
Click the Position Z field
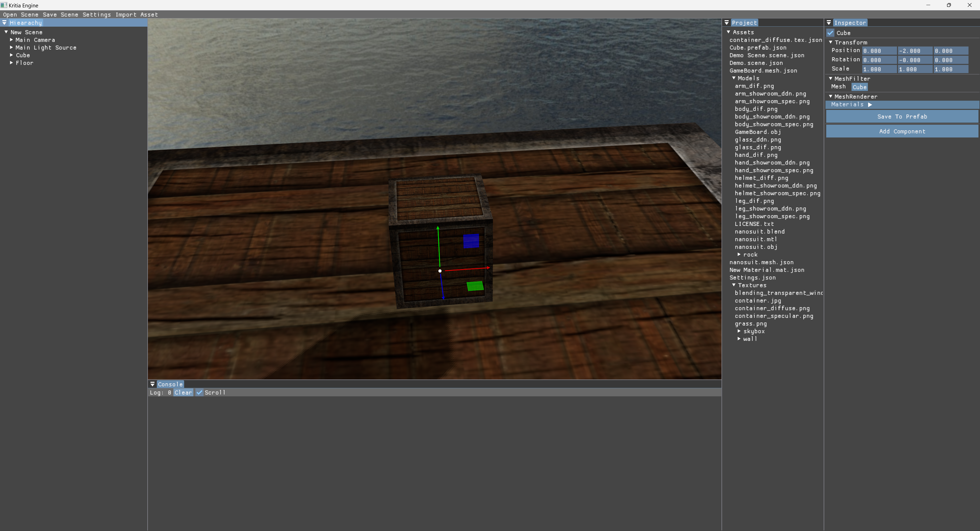tap(951, 51)
